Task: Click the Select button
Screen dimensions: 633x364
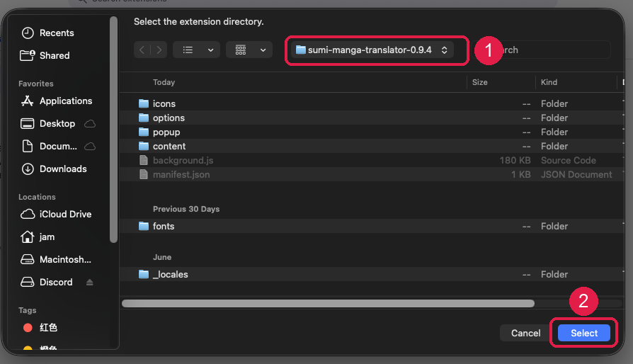Action: click(x=583, y=333)
